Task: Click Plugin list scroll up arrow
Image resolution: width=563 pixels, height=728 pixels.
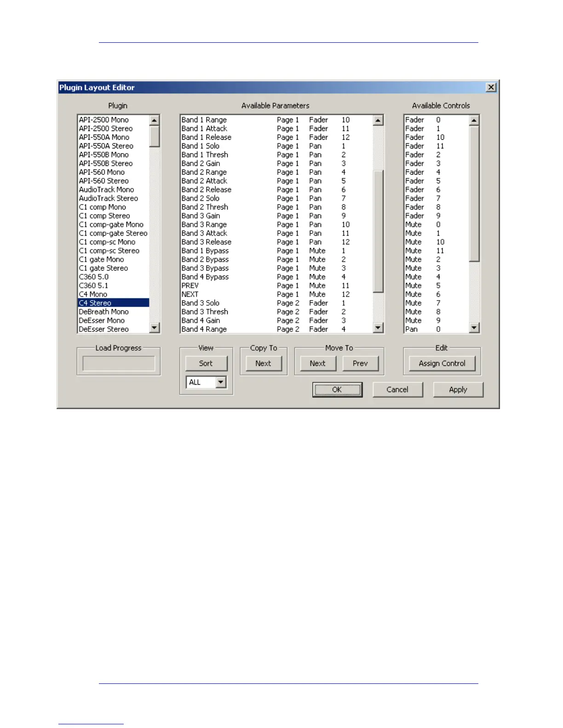Action: (155, 120)
